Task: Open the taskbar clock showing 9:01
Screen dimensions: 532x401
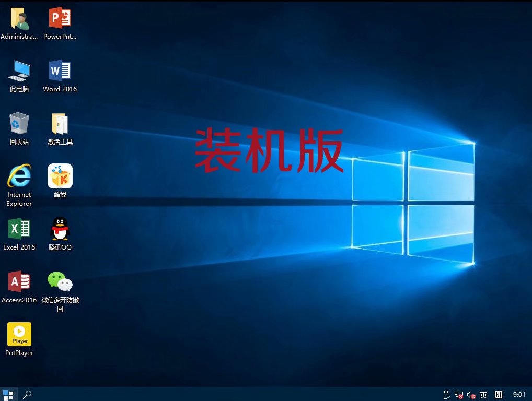Action: 519,395
